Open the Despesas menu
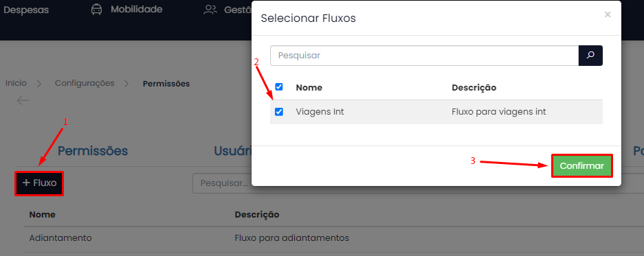 (x=26, y=10)
